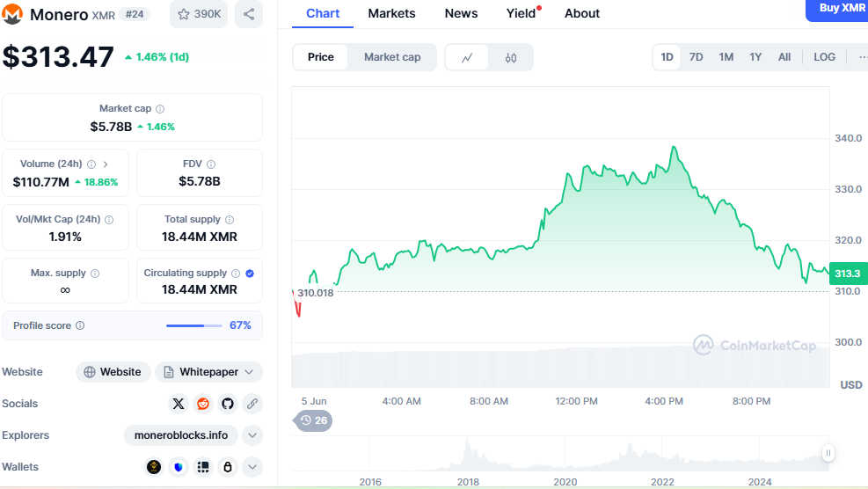
Task: Set chart range to 1D
Action: pyautogui.click(x=667, y=57)
